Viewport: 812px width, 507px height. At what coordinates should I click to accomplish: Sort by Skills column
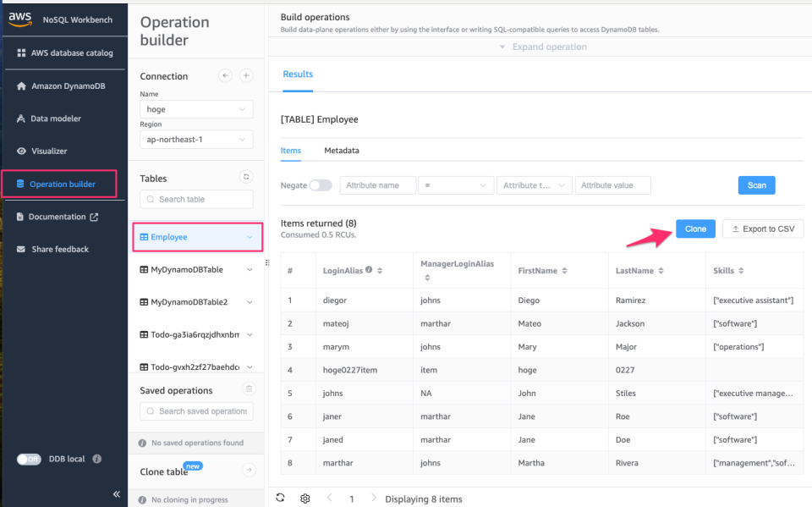741,271
